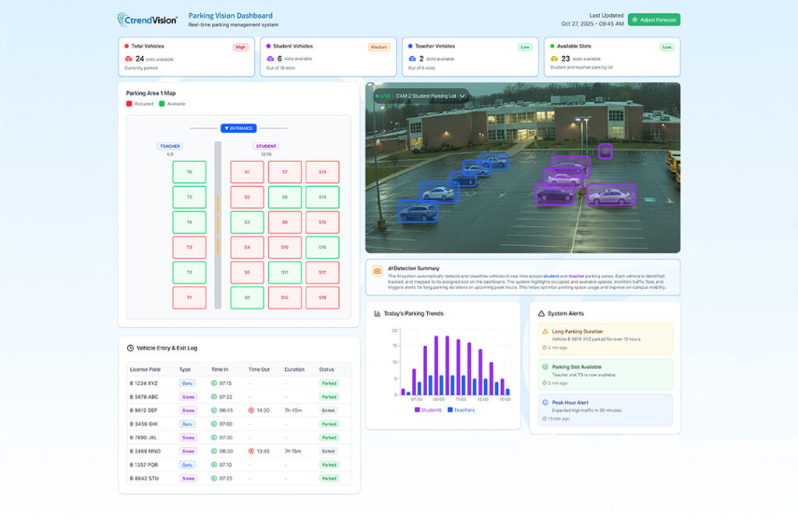Image resolution: width=798 pixels, height=532 pixels.
Task: Click the ENTRANCE marker on parking map
Action: click(238, 128)
